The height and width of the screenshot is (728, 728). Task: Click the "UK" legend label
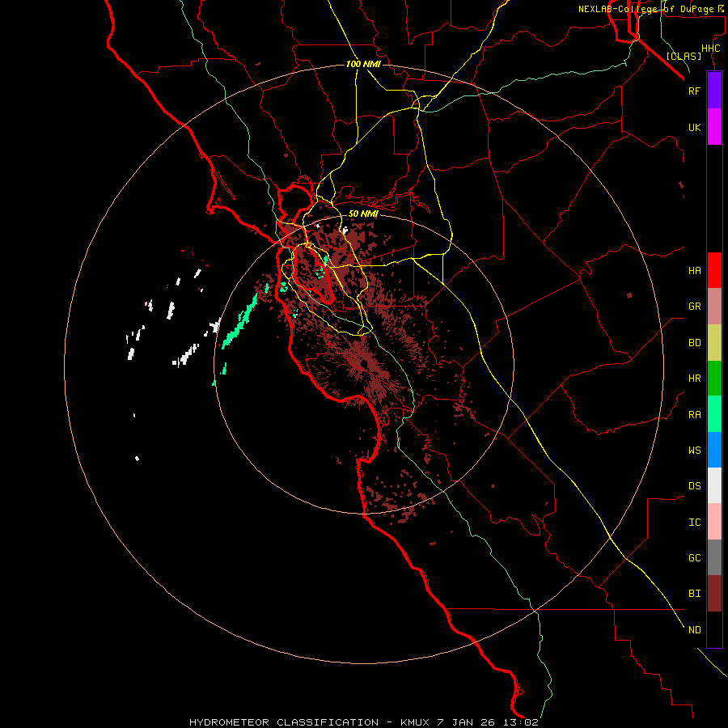click(694, 127)
